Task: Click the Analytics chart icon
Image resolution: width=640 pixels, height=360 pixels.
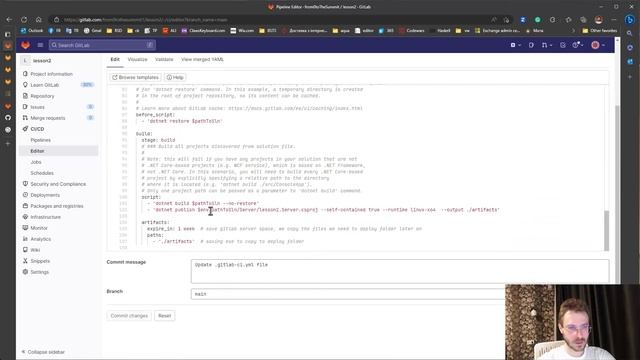Action: coord(25,239)
